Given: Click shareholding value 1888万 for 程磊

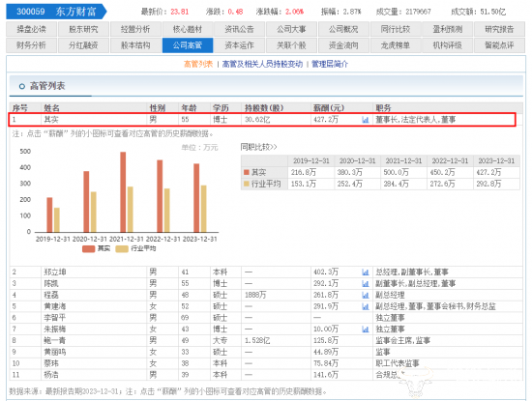Looking at the screenshot, I should pos(255,296).
